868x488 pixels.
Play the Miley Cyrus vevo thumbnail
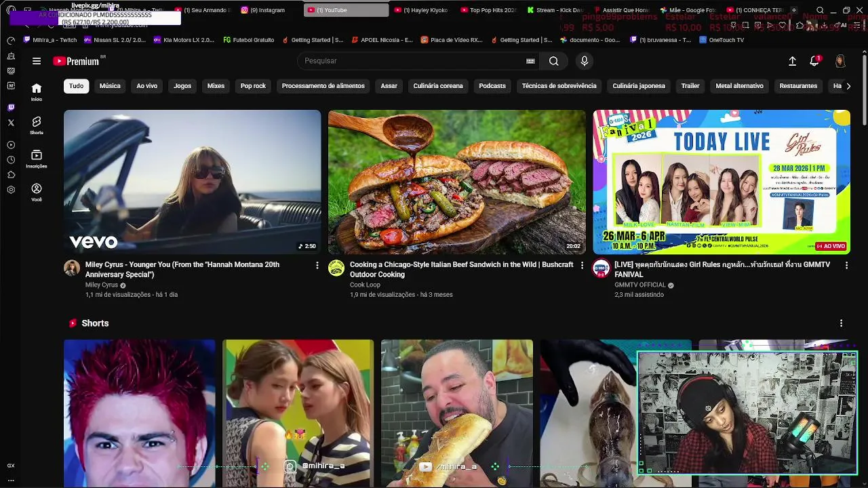click(x=193, y=182)
